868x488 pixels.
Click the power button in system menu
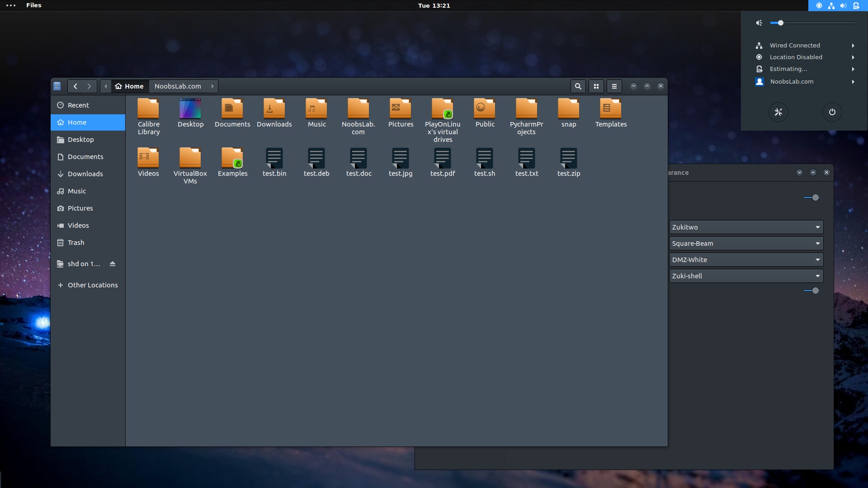[x=832, y=112]
